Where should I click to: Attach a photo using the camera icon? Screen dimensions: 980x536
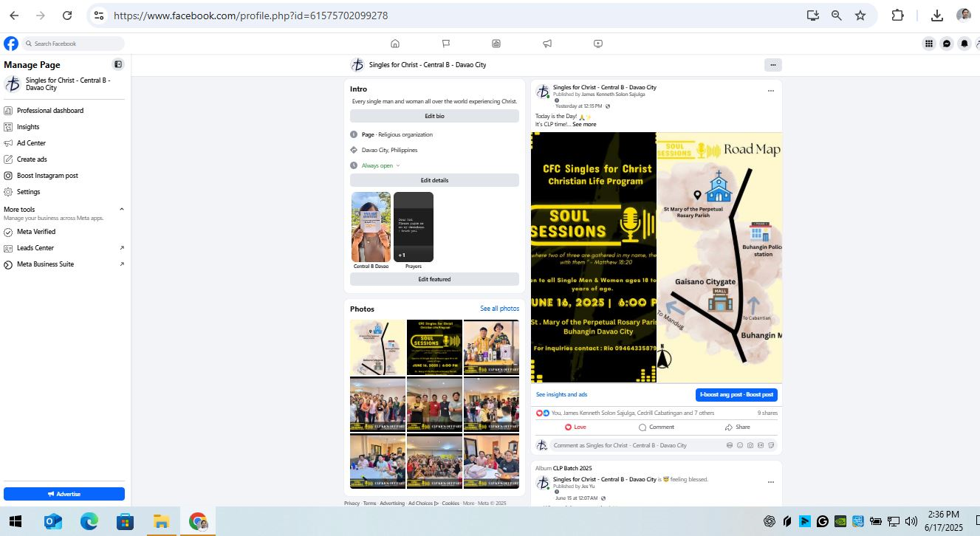coord(750,445)
